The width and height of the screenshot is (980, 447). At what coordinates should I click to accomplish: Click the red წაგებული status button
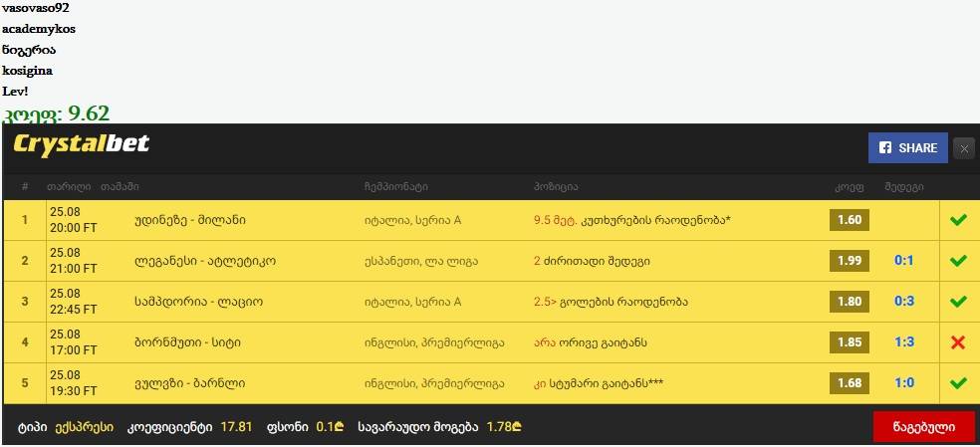coord(924,427)
